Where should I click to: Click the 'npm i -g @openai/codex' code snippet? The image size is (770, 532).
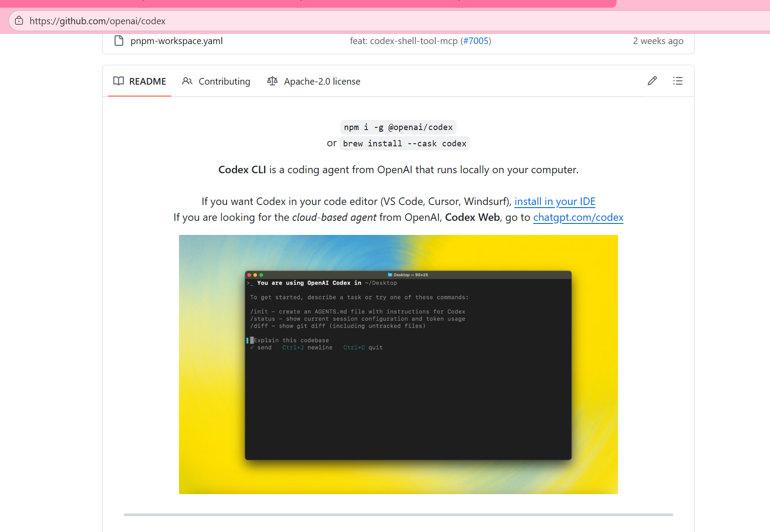point(398,127)
